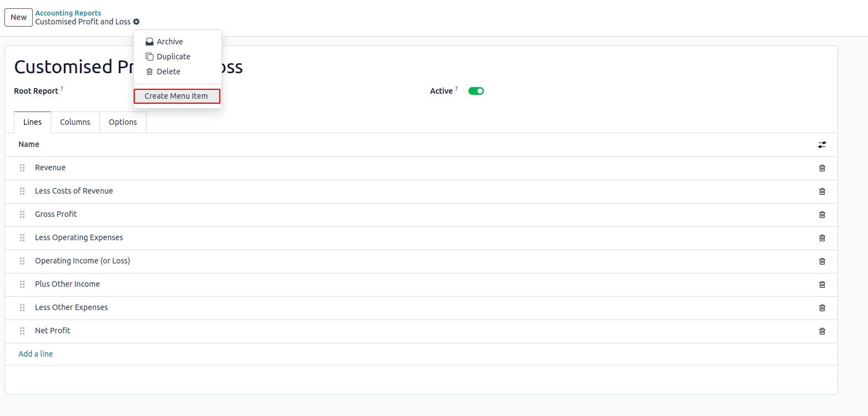868x416 pixels.
Task: Delete the Net Profit line
Action: coord(822,331)
